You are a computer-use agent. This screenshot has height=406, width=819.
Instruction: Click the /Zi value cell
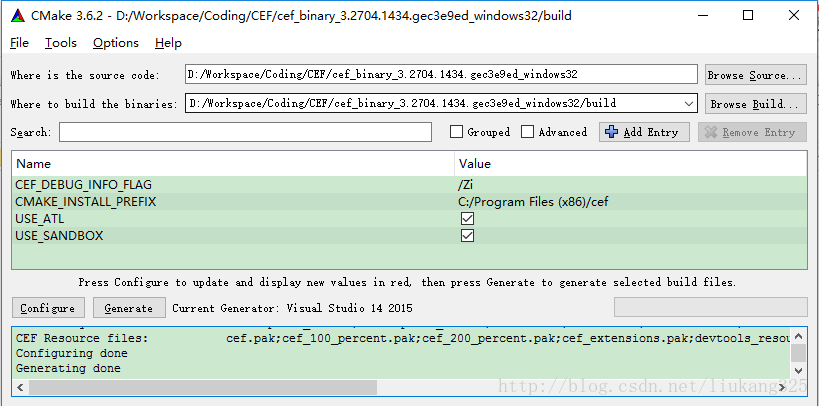[x=465, y=184]
